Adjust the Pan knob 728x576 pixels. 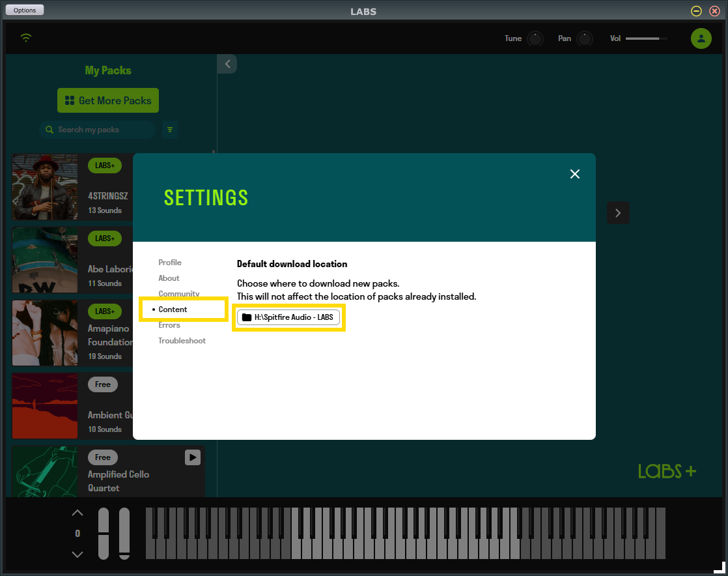point(585,38)
